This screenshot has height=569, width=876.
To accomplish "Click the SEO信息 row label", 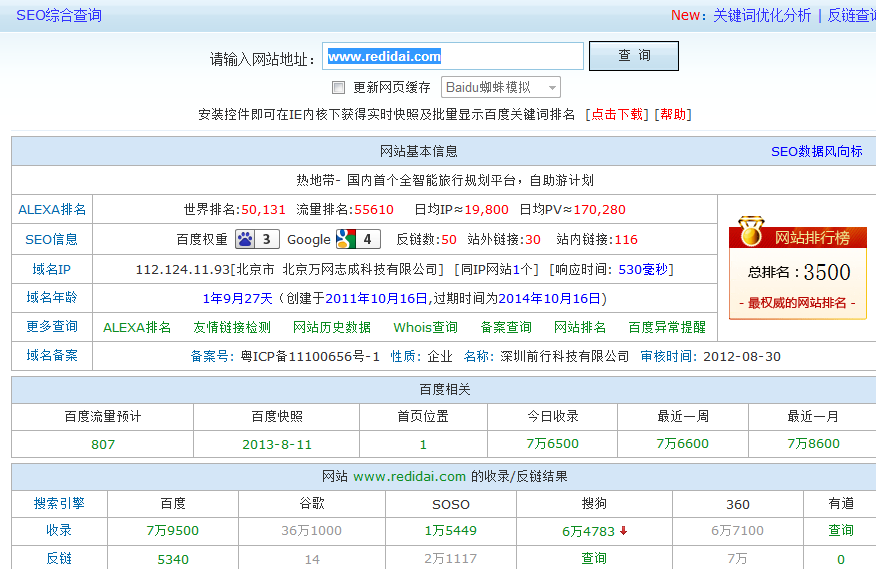I will pyautogui.click(x=51, y=240).
